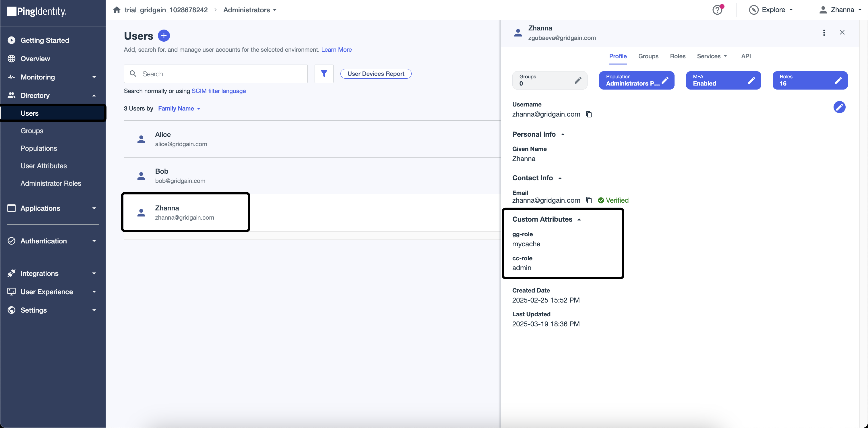Click the cc-role value admin
The width and height of the screenshot is (868, 428).
pyautogui.click(x=522, y=268)
